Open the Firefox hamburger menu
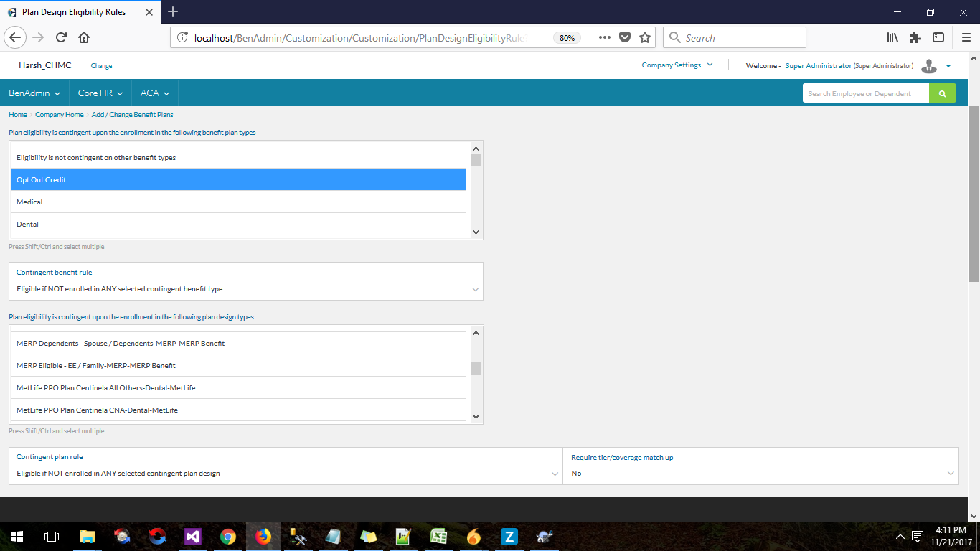The image size is (980, 551). [965, 38]
